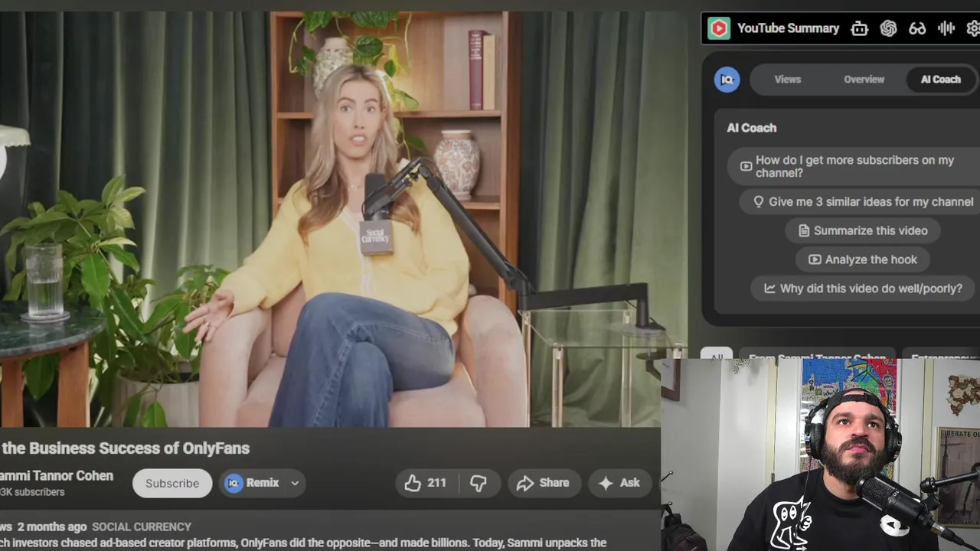Click the Business Success of OnlyFans title
Viewport: 980px width, 551px height.
[x=125, y=448]
